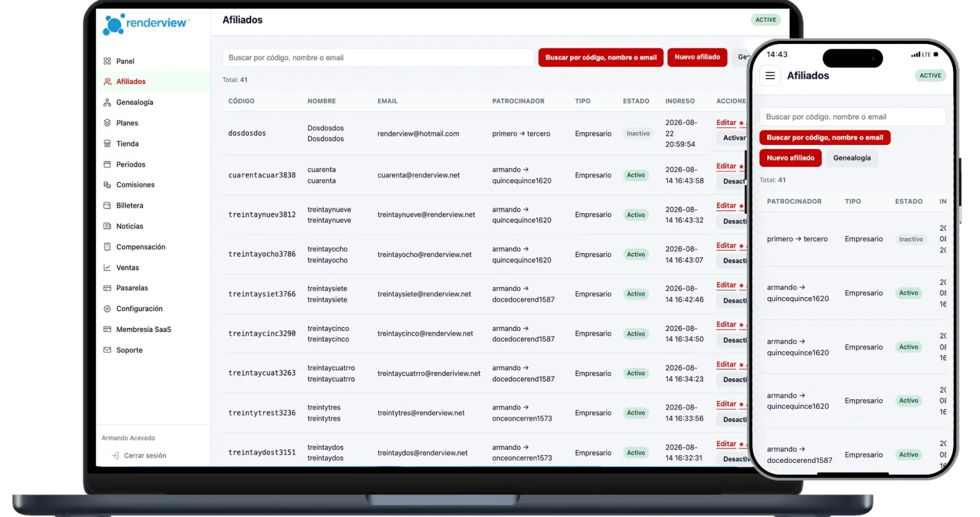Click the renderview logo in laptop sidebar
The height and width of the screenshot is (517, 980).
pos(146,24)
